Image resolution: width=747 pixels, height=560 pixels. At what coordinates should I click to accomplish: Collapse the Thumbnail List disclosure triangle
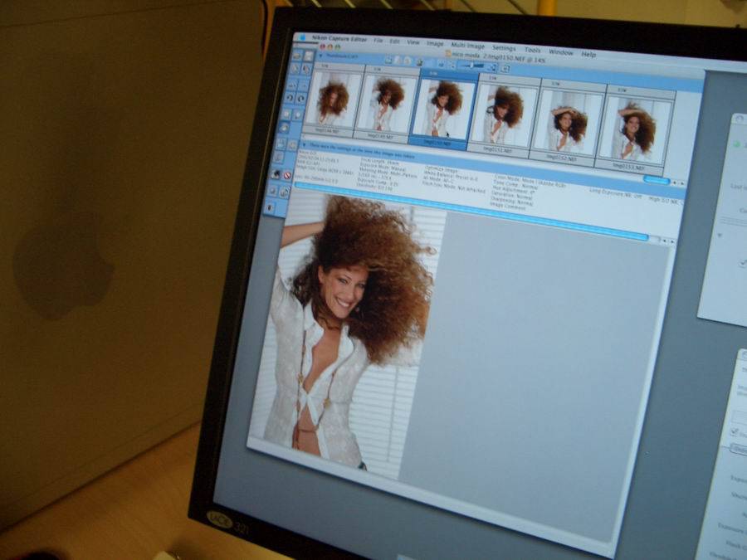(x=320, y=57)
